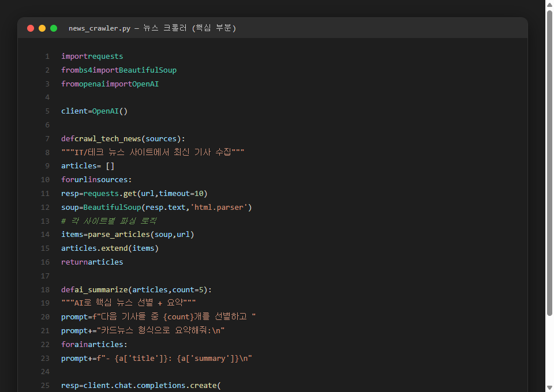Click the red traffic light button
554x392 pixels.
tap(30, 27)
